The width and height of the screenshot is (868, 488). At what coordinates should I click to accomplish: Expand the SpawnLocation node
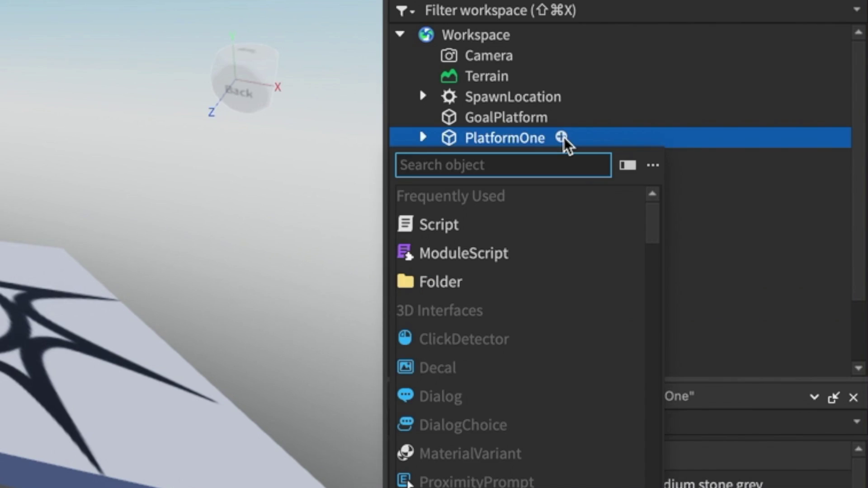(x=423, y=96)
